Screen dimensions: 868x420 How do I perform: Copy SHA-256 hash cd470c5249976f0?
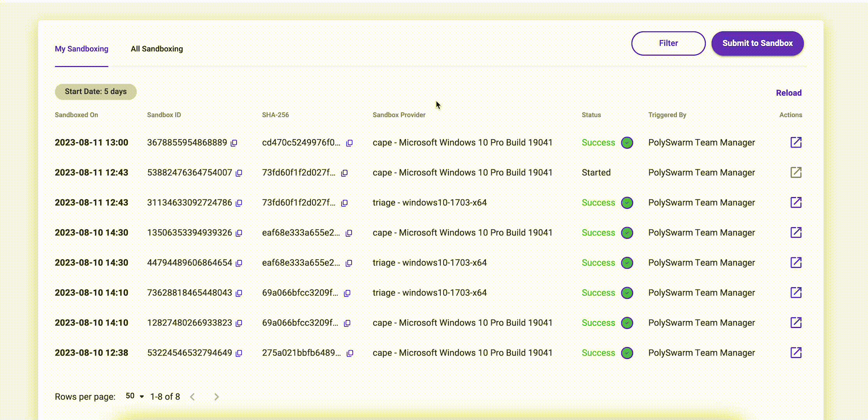pos(349,143)
